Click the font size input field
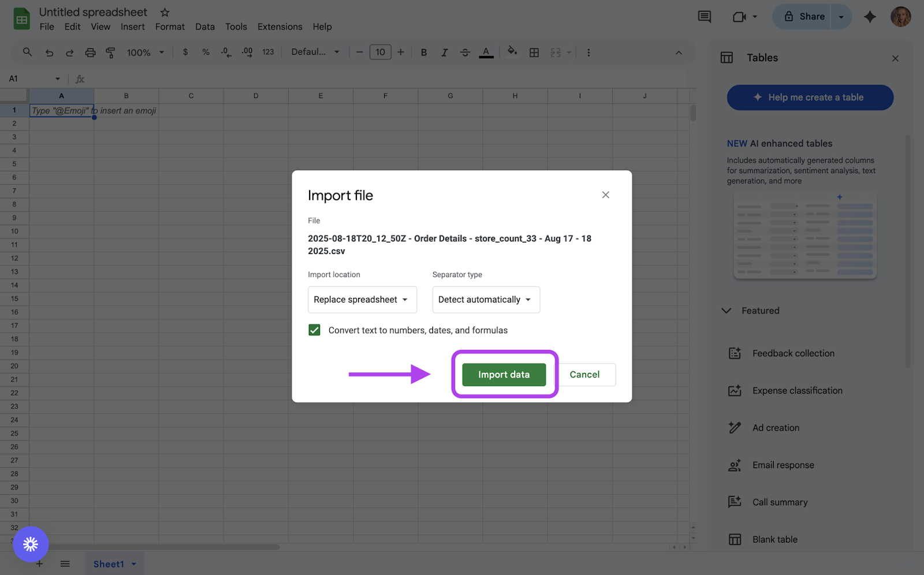The image size is (924, 575). point(380,53)
